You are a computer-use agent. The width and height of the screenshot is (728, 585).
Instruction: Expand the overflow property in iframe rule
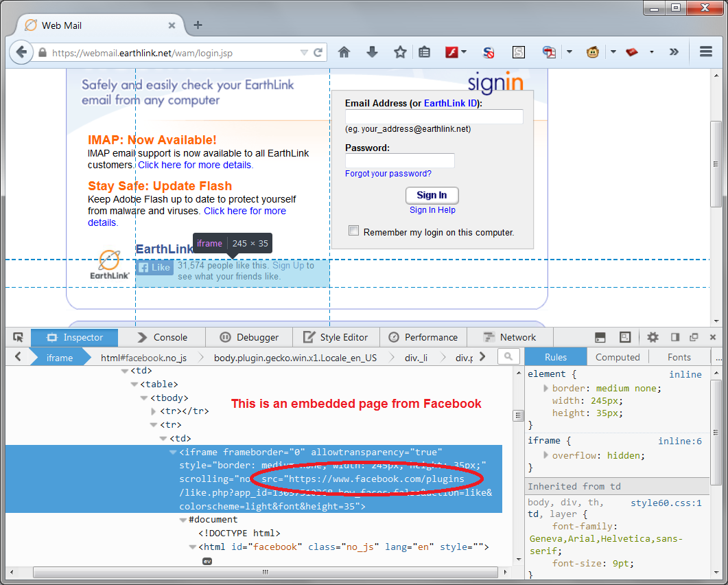[546, 455]
